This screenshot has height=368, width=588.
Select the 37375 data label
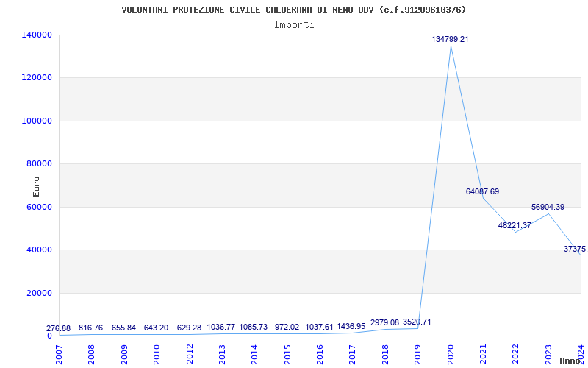tap(576, 249)
